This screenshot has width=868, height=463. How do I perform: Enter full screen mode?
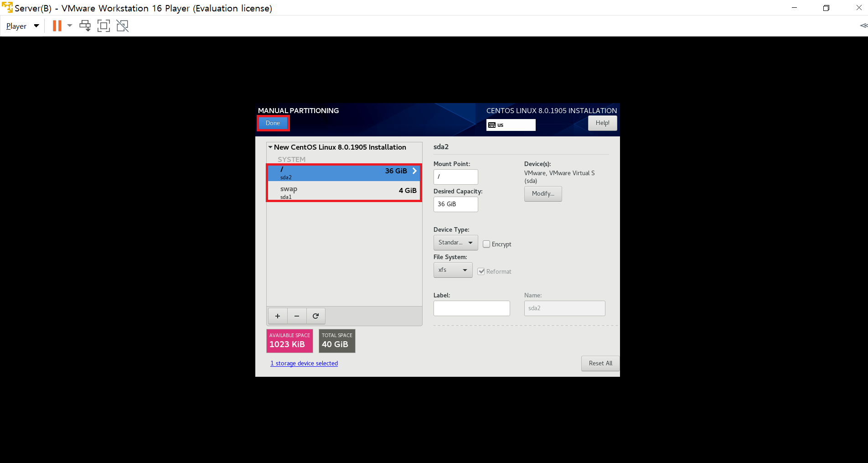103,26
